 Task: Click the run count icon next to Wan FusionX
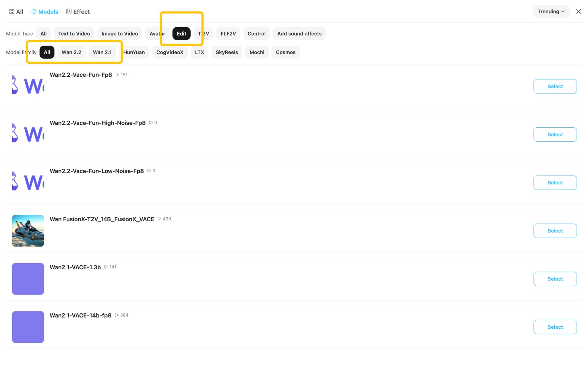(159, 219)
